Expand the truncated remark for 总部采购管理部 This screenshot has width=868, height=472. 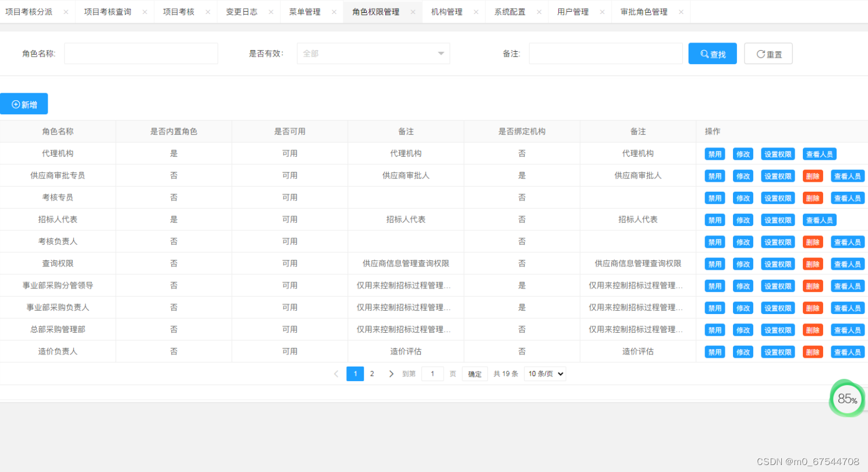406,329
